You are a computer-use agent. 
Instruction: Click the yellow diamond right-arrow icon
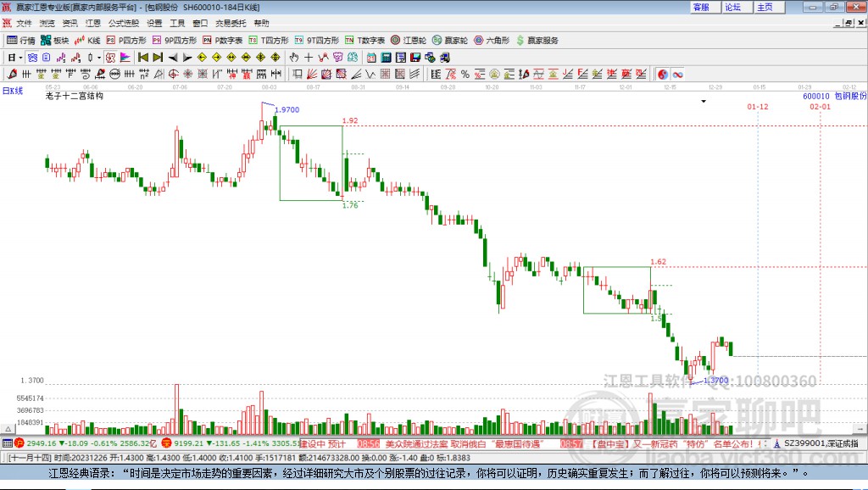pos(216,58)
